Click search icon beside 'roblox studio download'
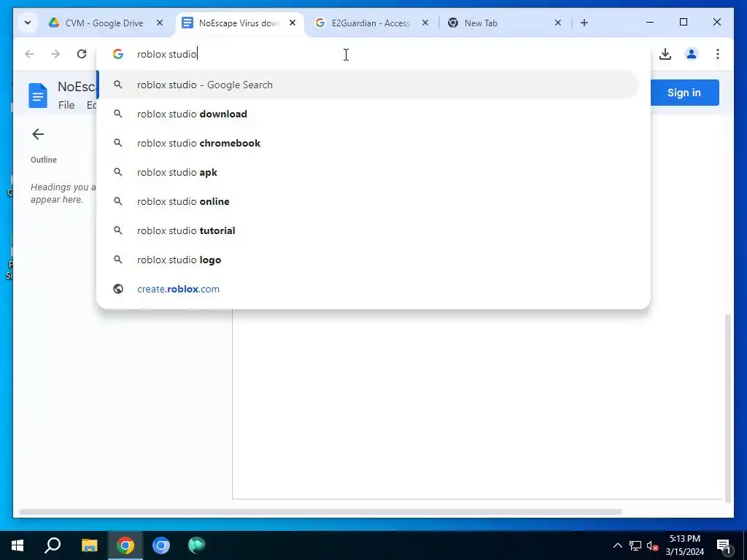This screenshot has height=560, width=747. tap(118, 114)
